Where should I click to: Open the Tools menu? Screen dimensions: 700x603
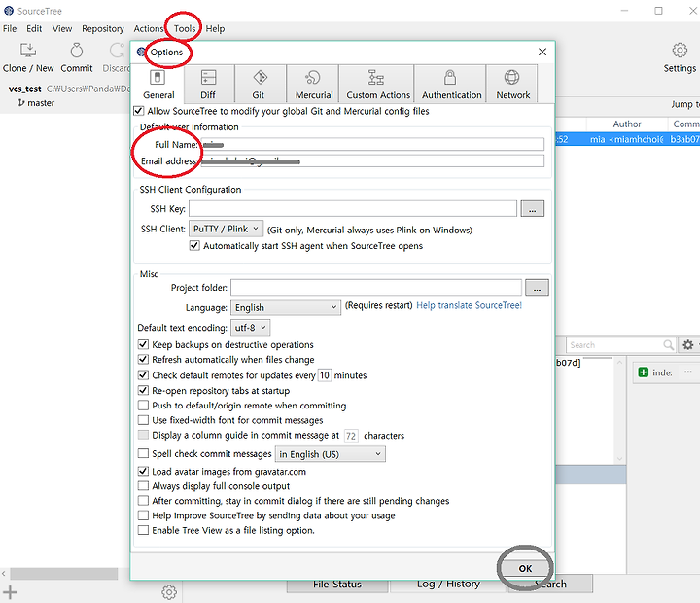[185, 28]
